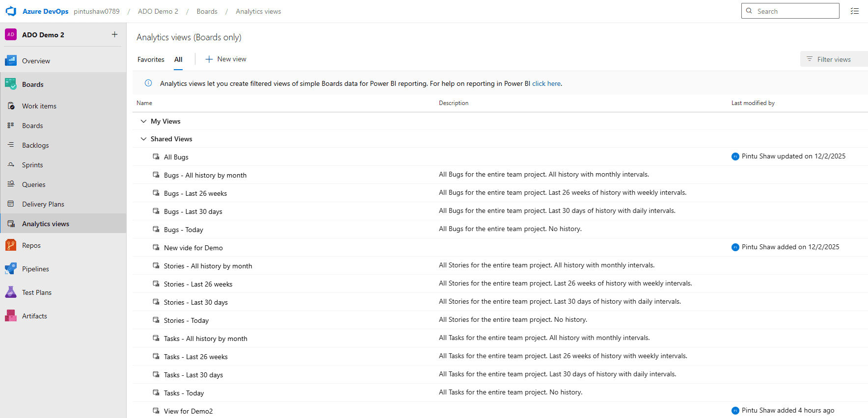Collapse the Boards section in sidebar

point(33,84)
